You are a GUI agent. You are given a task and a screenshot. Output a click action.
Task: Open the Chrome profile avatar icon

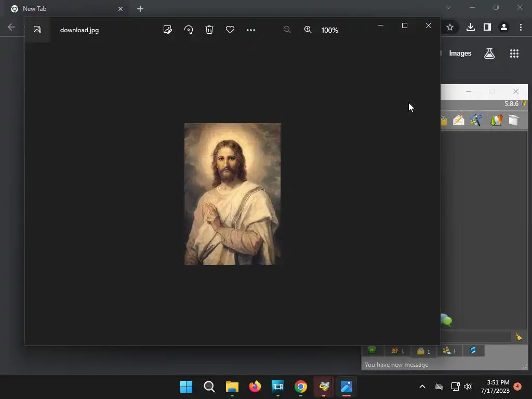[504, 27]
